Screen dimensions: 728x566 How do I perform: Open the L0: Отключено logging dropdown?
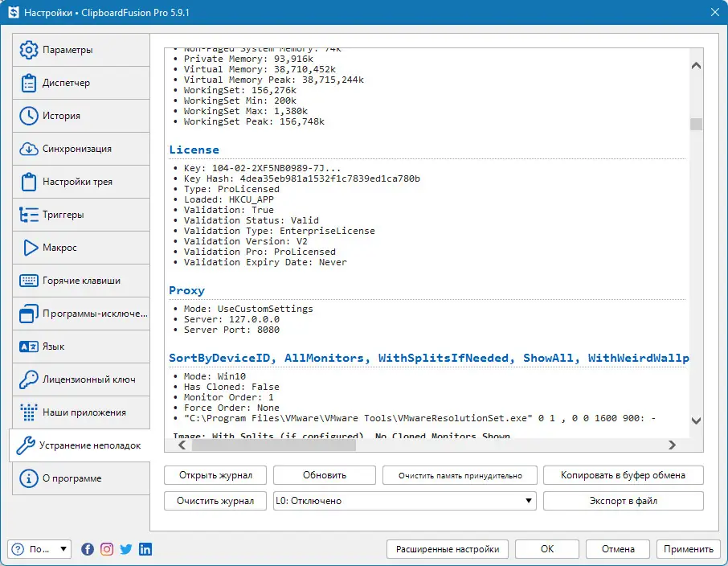[405, 501]
